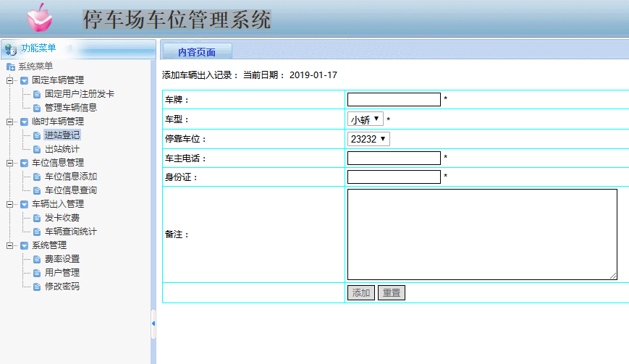Collapse the 车位信息管理 tree node
The width and height of the screenshot is (629, 364).
coord(9,163)
